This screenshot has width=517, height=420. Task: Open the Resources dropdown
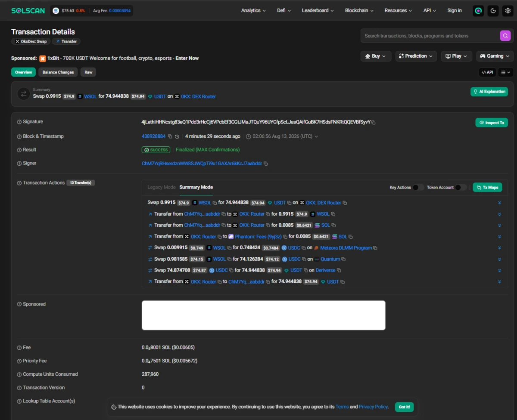[398, 10]
